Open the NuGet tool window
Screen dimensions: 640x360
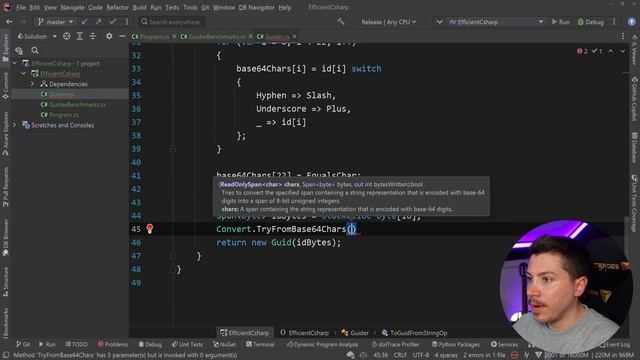point(224,344)
